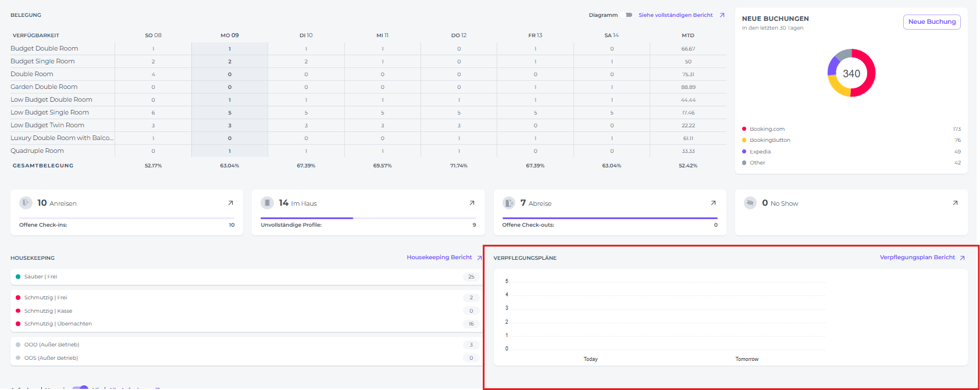Click the Expedia legend entry
This screenshot has width=980, height=390.
[x=760, y=152]
